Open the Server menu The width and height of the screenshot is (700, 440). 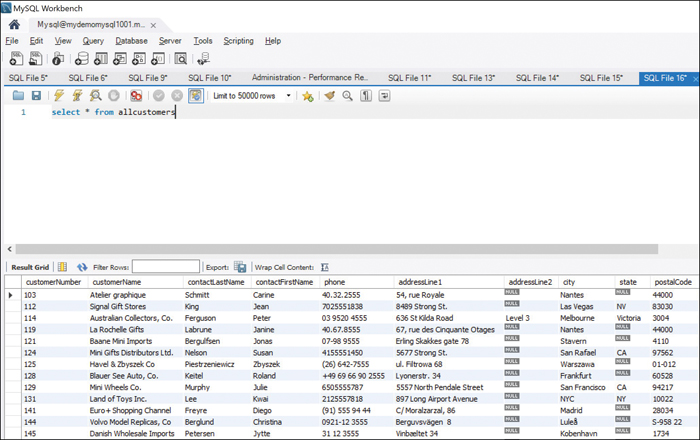pos(170,41)
